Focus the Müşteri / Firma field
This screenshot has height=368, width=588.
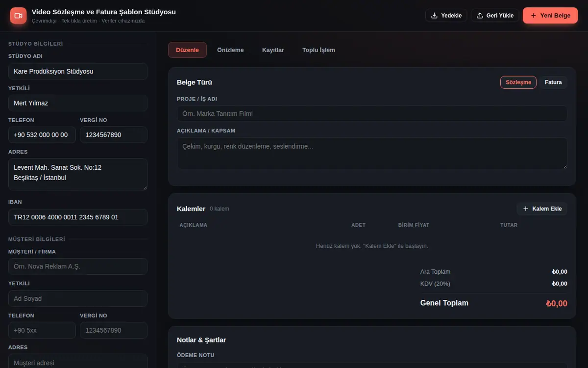point(78,266)
